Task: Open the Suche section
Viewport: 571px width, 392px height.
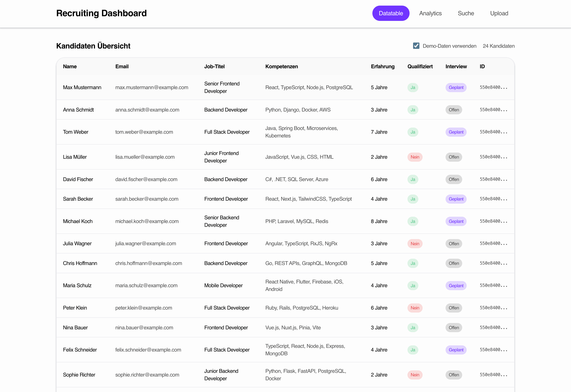Action: point(466,13)
